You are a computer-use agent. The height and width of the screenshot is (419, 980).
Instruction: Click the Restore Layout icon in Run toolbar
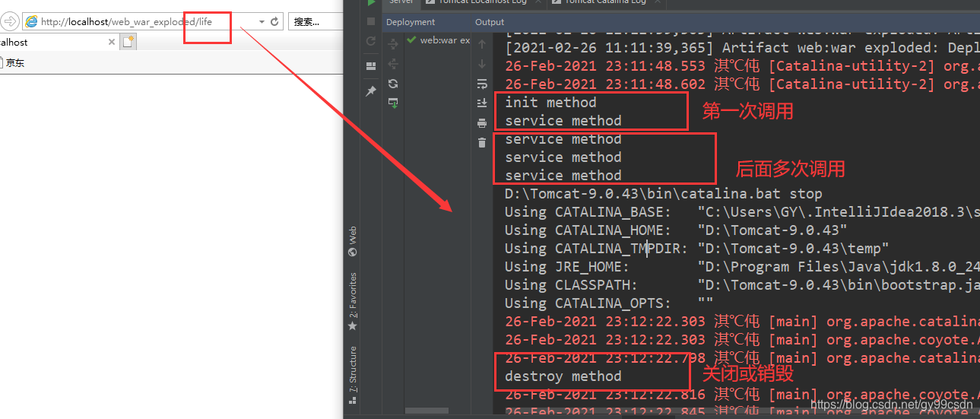[371, 66]
